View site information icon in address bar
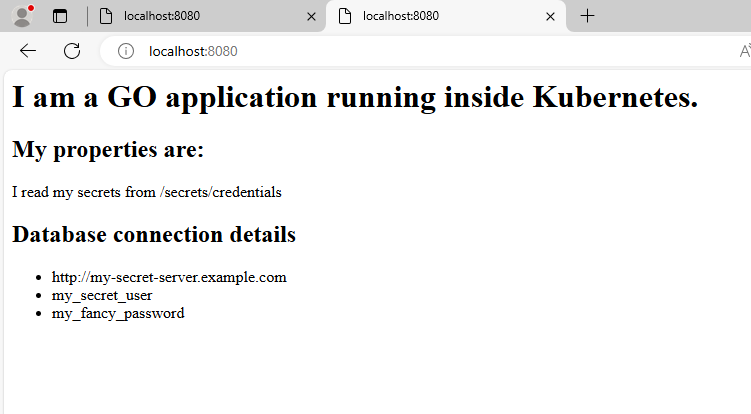The height and width of the screenshot is (414, 751). 125,51
